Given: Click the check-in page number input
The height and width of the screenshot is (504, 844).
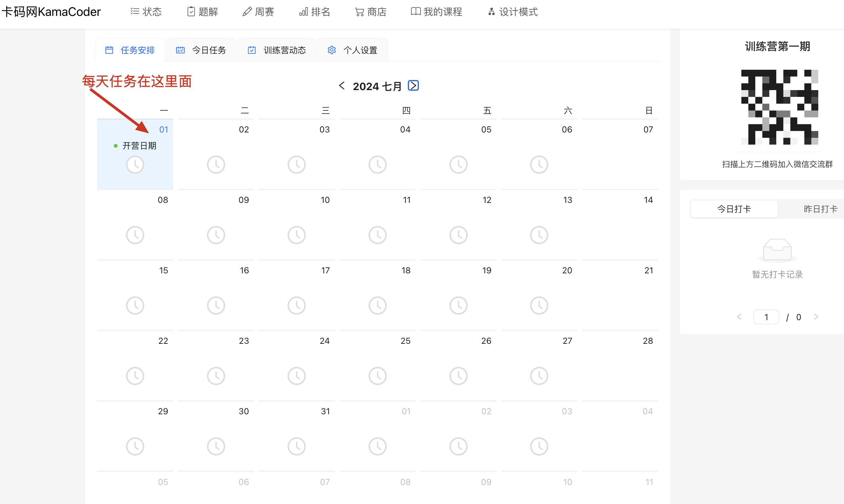Looking at the screenshot, I should pyautogui.click(x=766, y=317).
